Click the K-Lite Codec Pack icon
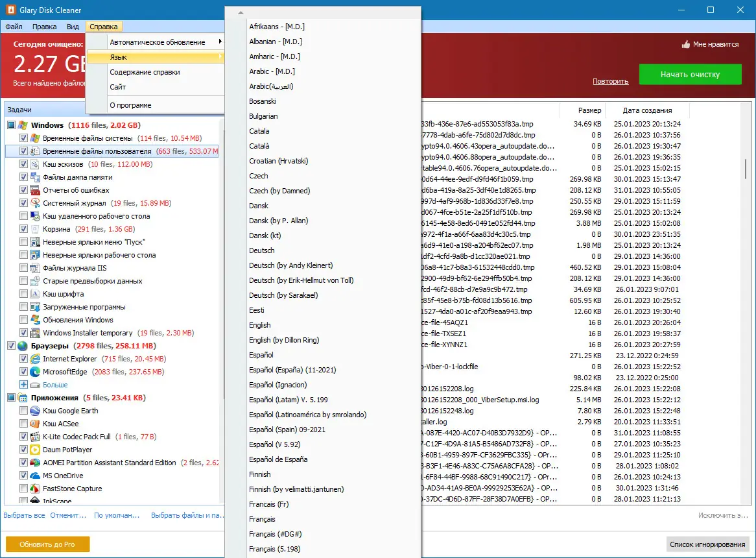The image size is (756, 558). click(x=35, y=437)
